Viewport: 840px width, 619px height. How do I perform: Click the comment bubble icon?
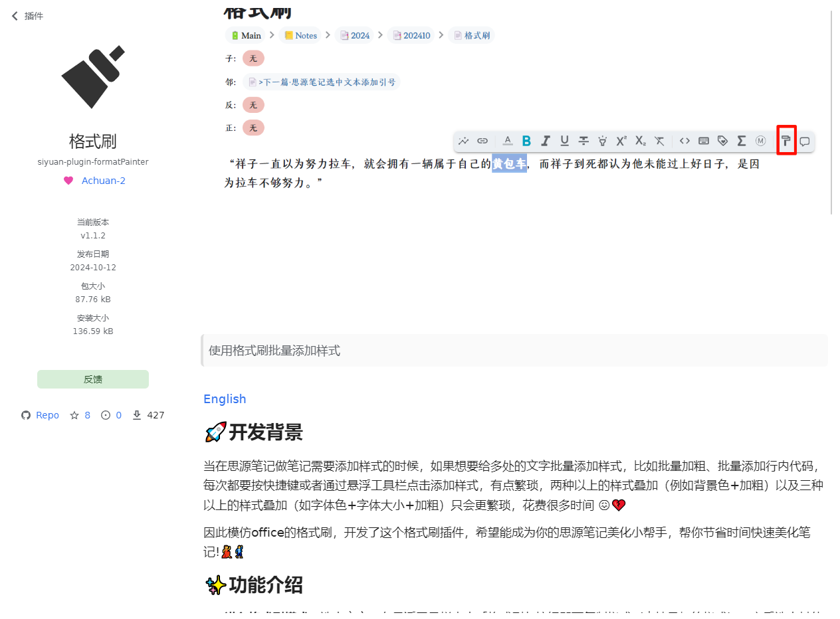click(805, 141)
